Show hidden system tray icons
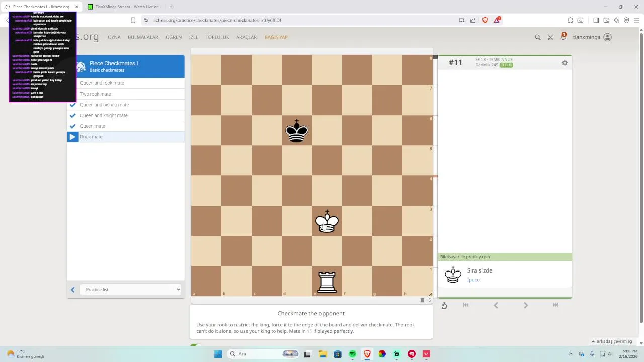The width and height of the screenshot is (644, 362). (570, 354)
